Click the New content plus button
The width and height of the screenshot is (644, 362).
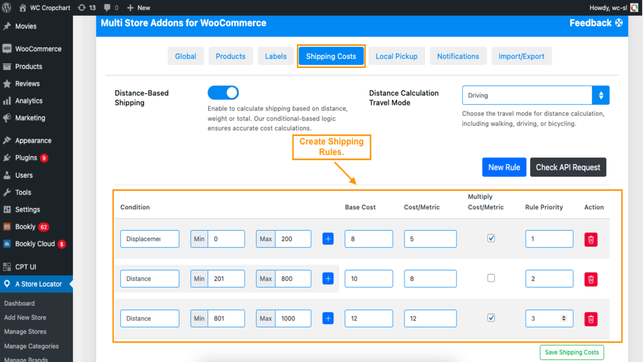click(138, 8)
